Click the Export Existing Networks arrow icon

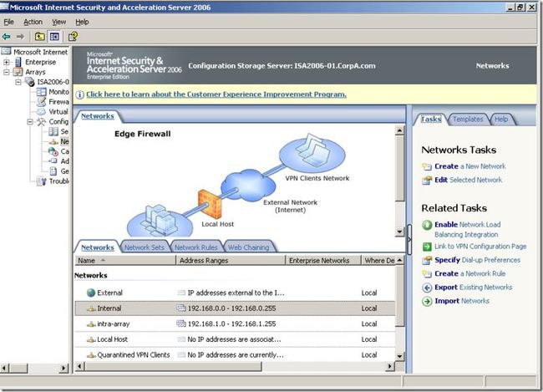point(427,288)
